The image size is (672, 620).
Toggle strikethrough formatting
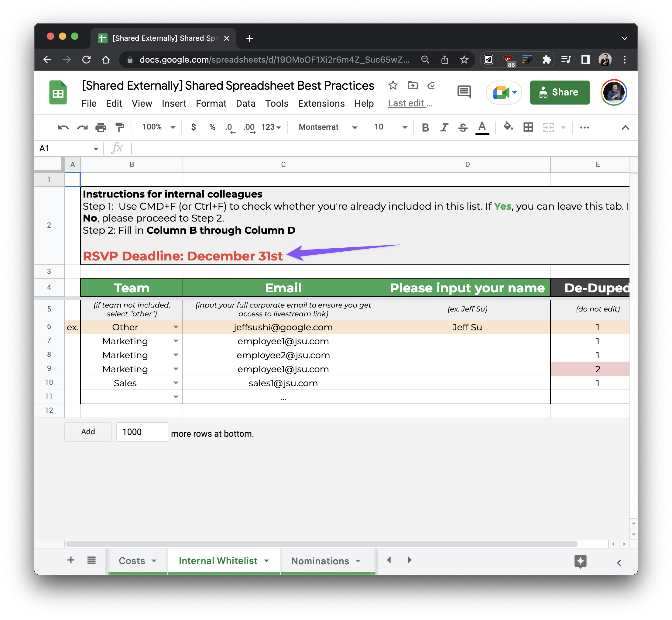point(463,127)
